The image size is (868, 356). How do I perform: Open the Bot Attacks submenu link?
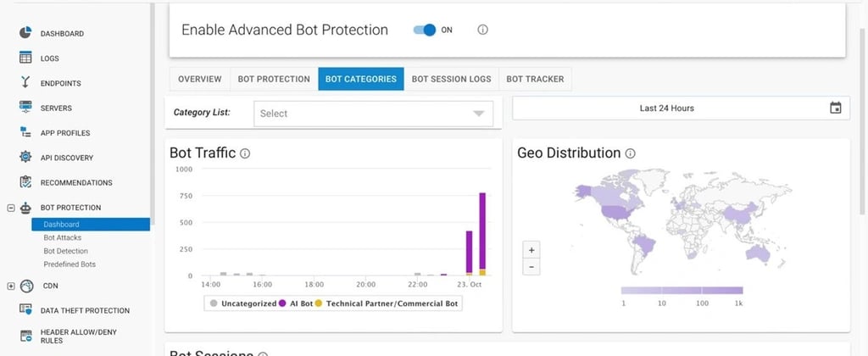tap(63, 238)
